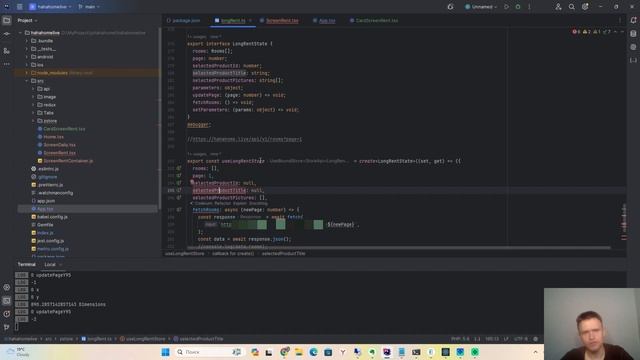The image size is (640, 360).
Task: Open the Project tool window icon
Action: pyautogui.click(x=7, y=20)
